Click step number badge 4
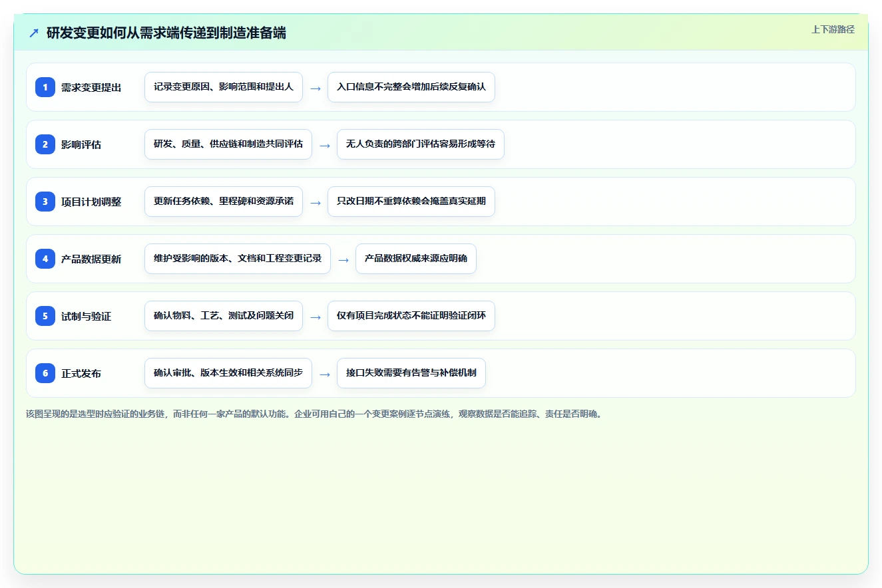Screen dimensions: 882x588 click(x=45, y=259)
